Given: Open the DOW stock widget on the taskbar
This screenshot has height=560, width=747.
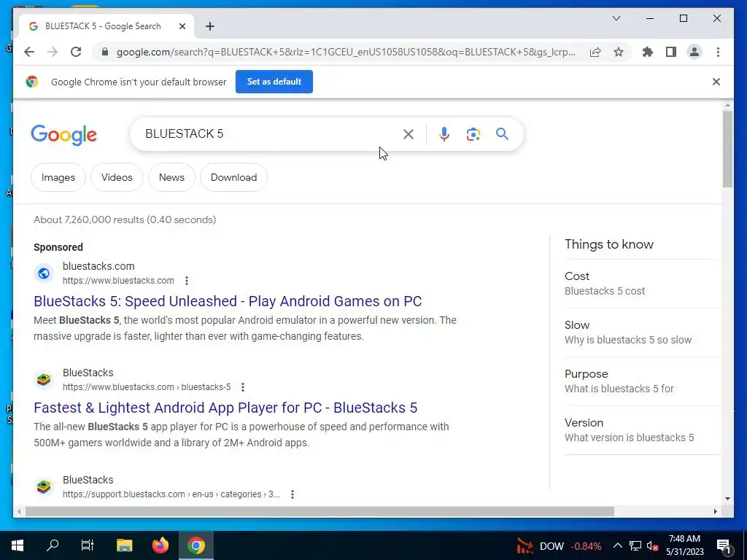Looking at the screenshot, I should (x=560, y=546).
